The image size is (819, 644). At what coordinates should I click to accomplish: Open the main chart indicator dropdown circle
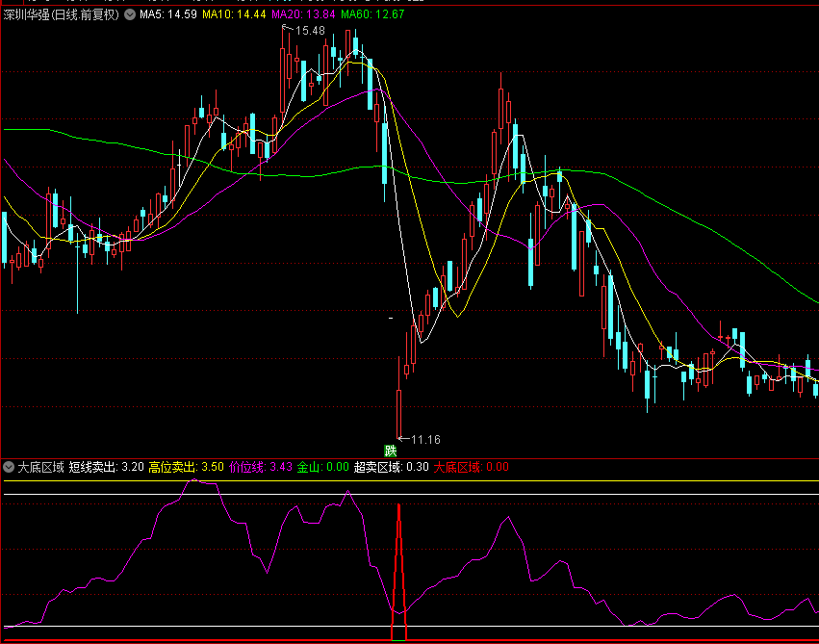tap(130, 14)
